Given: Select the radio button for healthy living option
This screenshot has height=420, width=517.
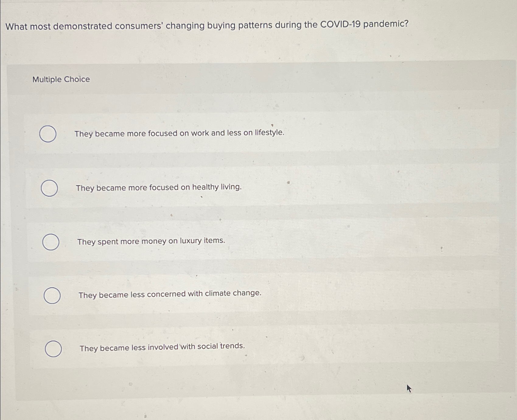Looking at the screenshot, I should point(50,187).
